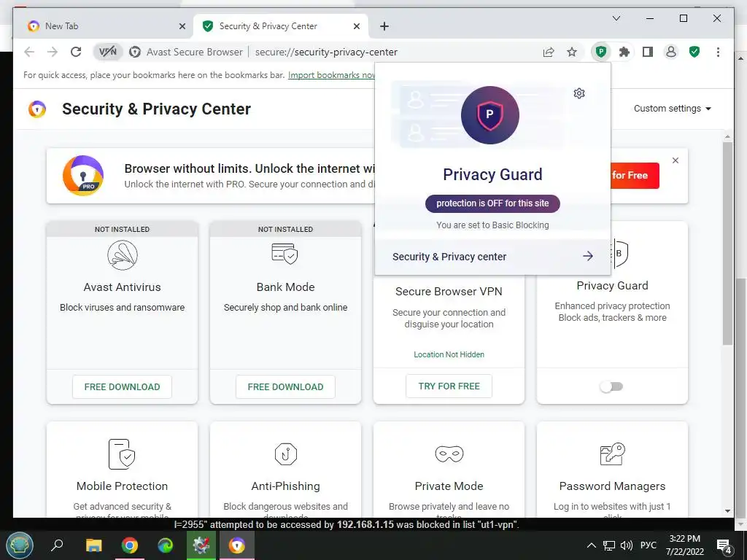The height and width of the screenshot is (560, 747).
Task: Open Windows taskbar search
Action: (57, 545)
